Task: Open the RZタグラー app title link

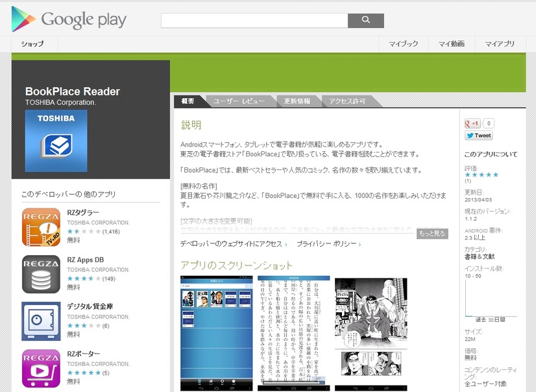Action: point(83,213)
